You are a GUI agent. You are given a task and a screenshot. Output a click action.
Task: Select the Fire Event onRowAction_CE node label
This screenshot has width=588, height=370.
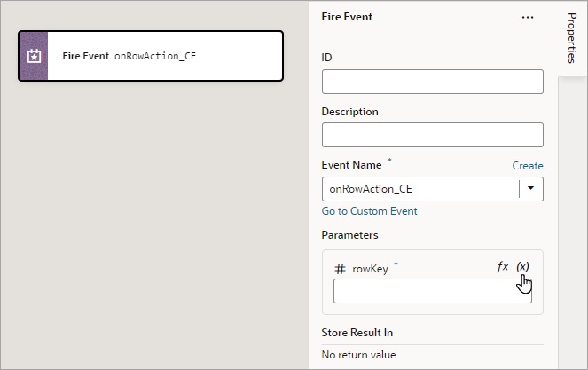129,56
